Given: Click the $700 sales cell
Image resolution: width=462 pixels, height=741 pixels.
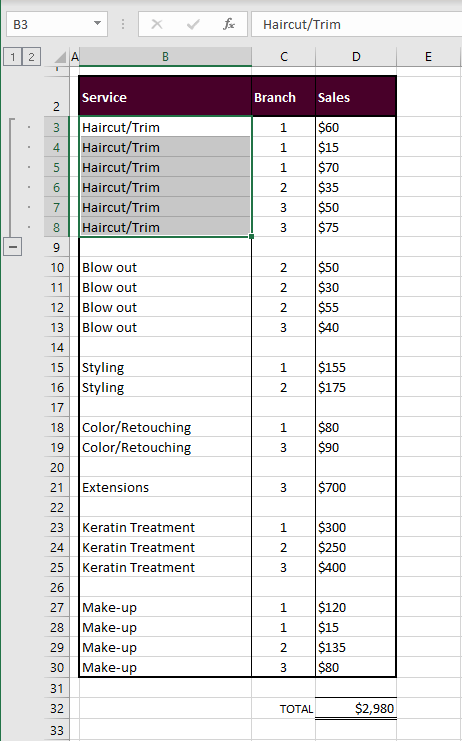Looking at the screenshot, I should (x=356, y=487).
